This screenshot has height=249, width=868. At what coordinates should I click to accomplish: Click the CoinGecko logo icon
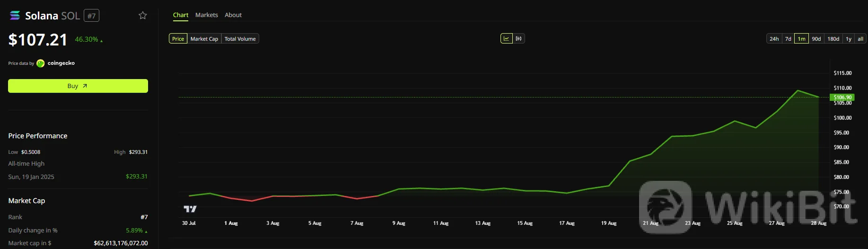point(41,63)
